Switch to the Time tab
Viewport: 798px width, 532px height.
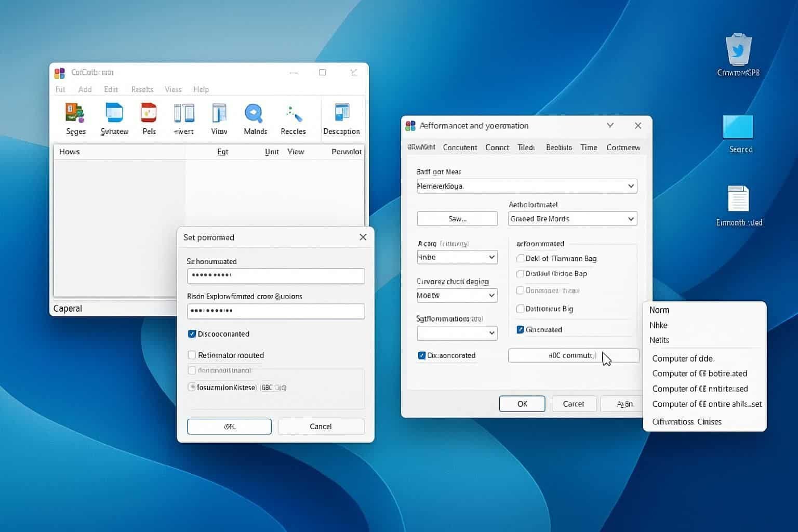point(589,148)
